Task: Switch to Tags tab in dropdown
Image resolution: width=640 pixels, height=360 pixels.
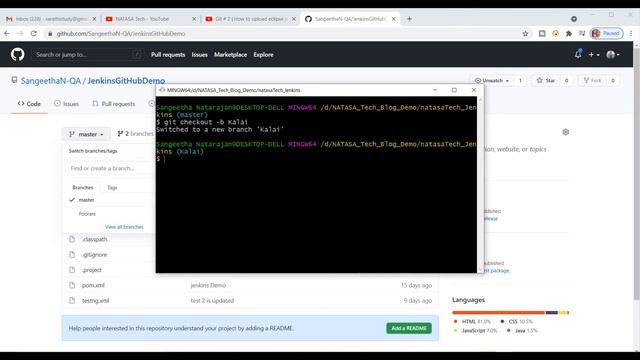Action: [112, 187]
